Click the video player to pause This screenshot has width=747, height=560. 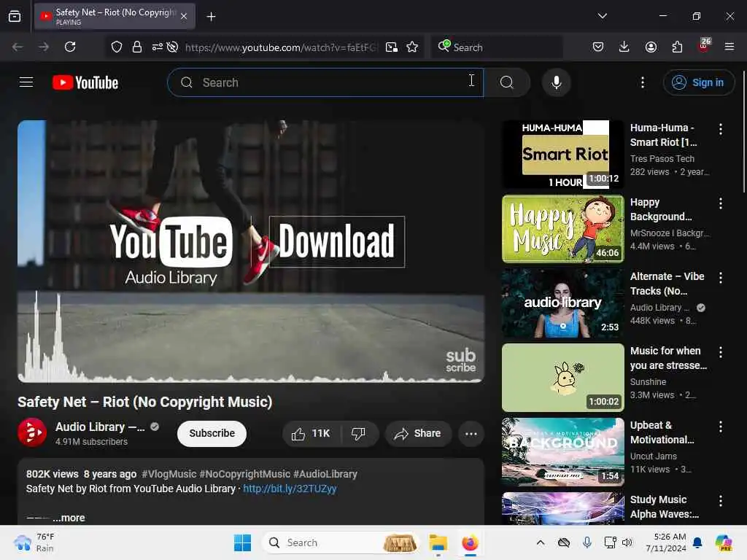pos(251,251)
